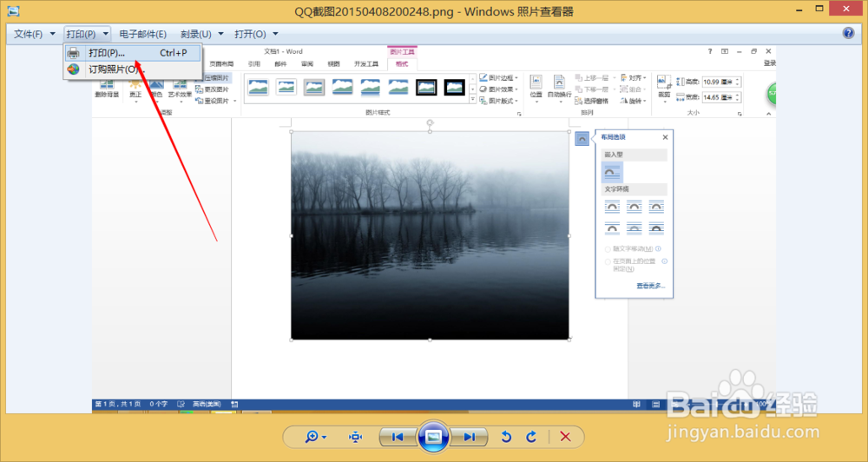Open the 旋转 dropdown in Word ribbon

coord(634,101)
